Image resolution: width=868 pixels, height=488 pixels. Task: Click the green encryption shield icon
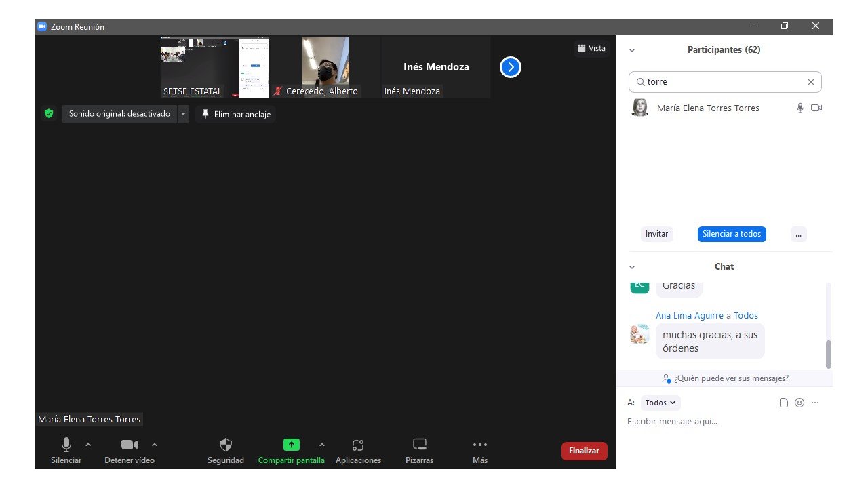[x=49, y=114]
